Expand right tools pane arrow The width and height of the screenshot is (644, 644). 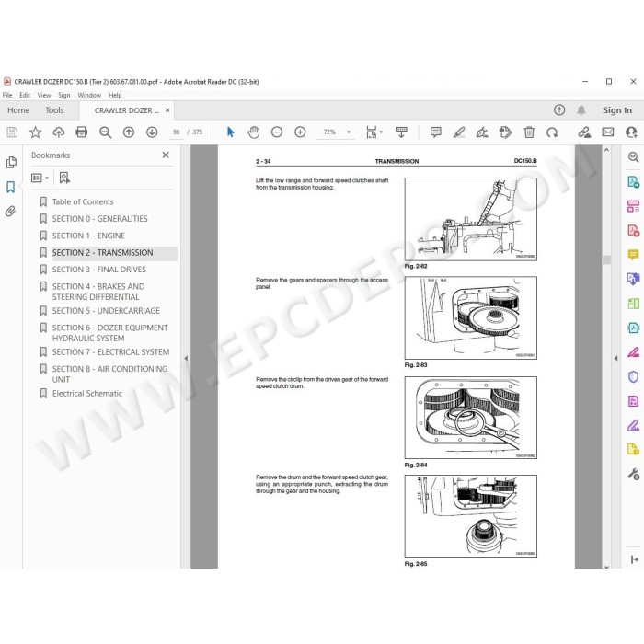[615, 358]
